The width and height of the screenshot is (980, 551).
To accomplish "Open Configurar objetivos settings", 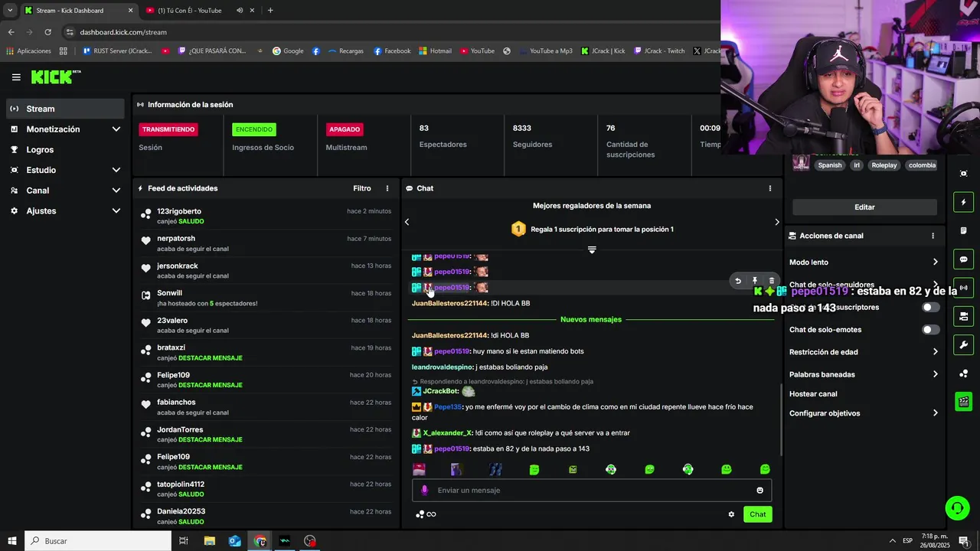I will coord(864,413).
